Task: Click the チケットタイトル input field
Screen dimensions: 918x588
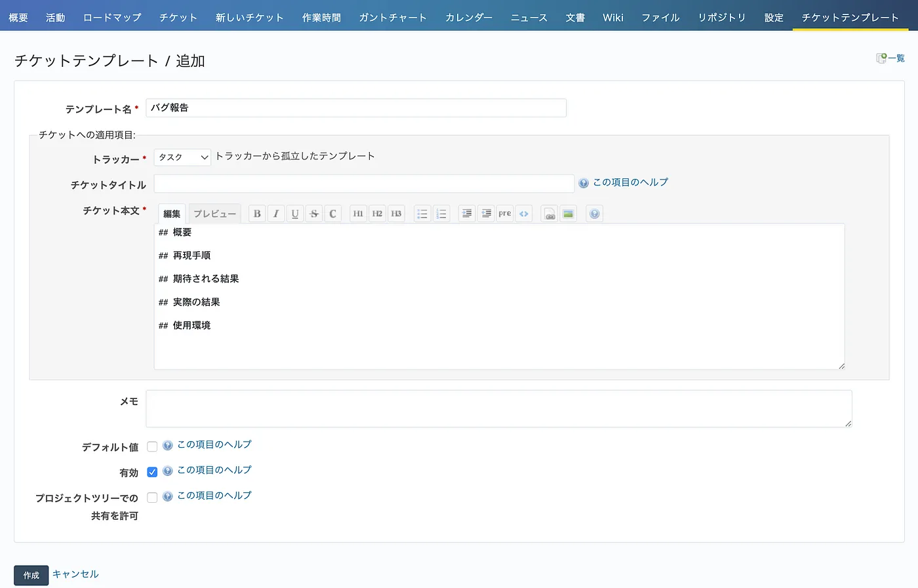Action: [364, 184]
